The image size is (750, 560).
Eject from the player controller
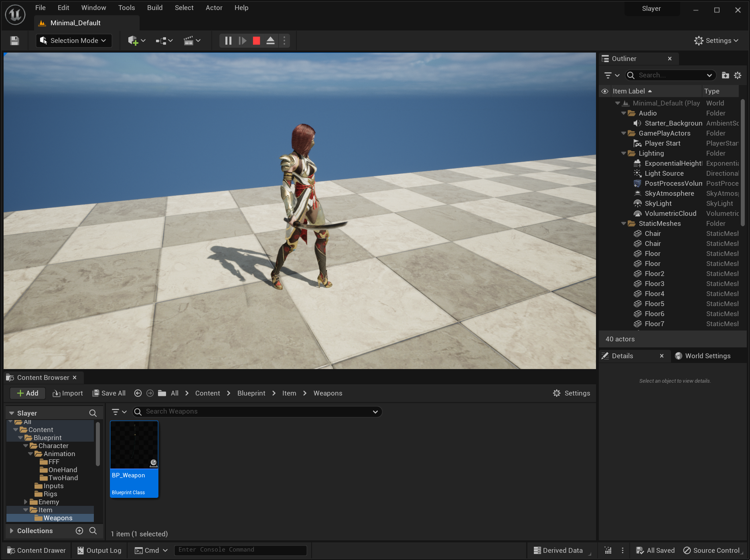pos(270,41)
